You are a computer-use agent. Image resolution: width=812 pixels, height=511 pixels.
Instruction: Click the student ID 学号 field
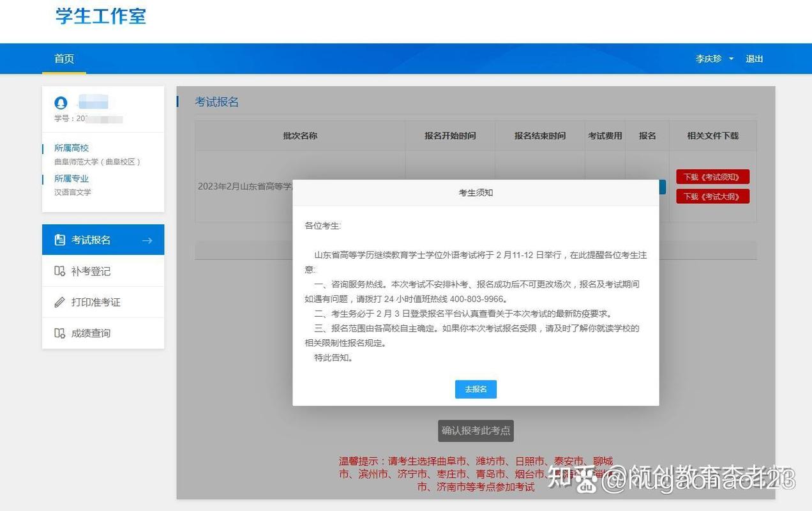83,118
